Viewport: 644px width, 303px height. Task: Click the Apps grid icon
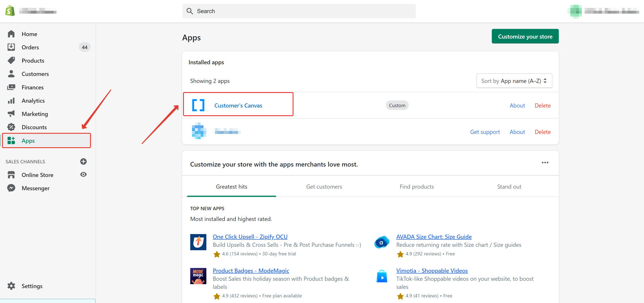click(11, 140)
